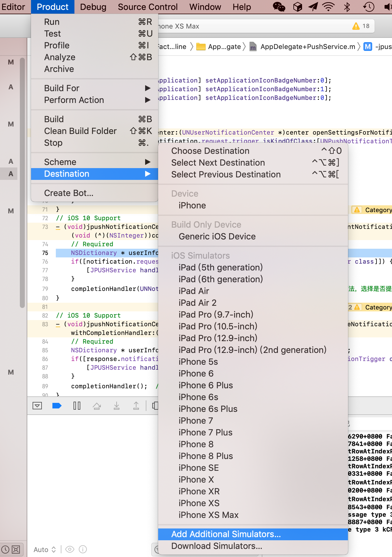Viewport: 392px width, 557px height.
Task: Pause program execution in debug bar
Action: 77,406
